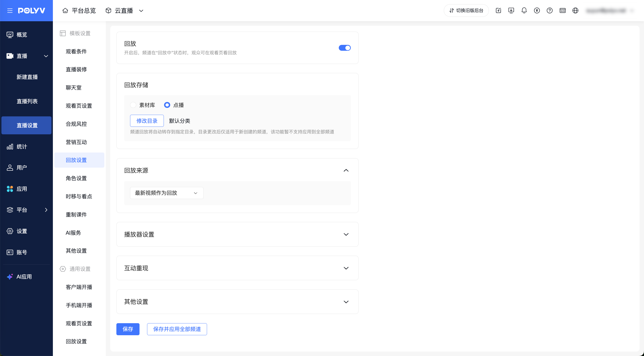The width and height of the screenshot is (644, 356).
Task: Open the import icon next to 切换旧版后台
Action: pos(498,10)
